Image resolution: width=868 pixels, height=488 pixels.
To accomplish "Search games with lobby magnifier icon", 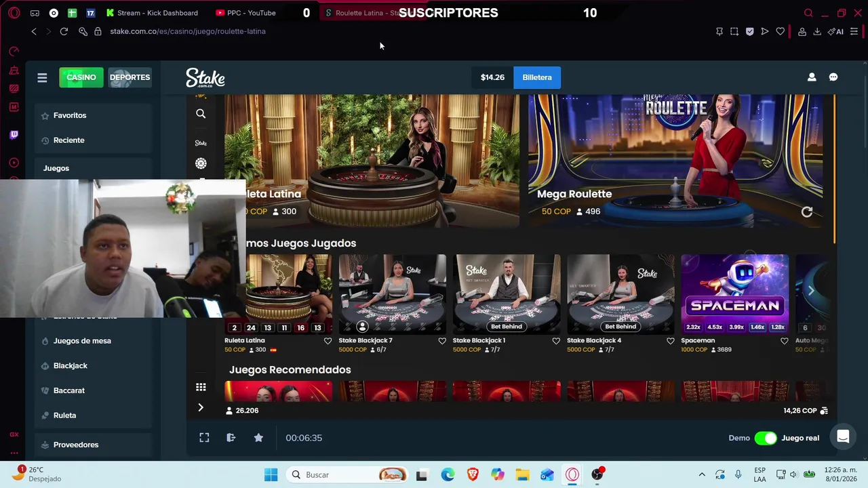I will point(201,114).
